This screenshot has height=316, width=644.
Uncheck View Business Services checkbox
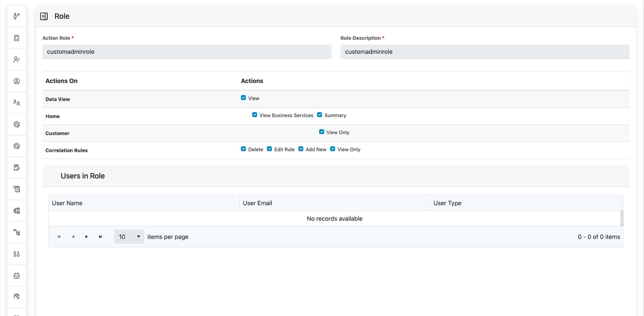pos(255,115)
